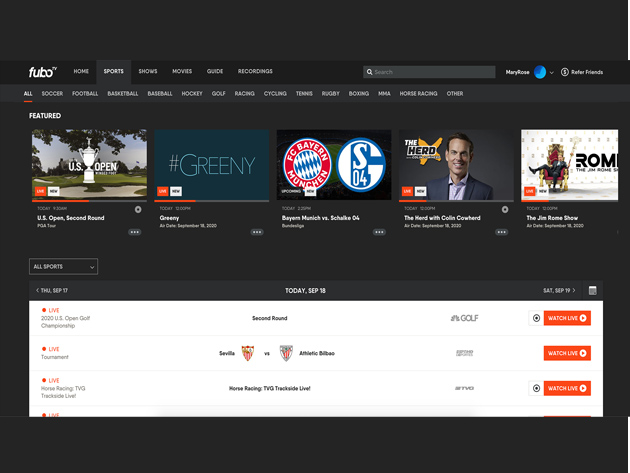Record the U.S. Open Second Round card

pyautogui.click(x=138, y=209)
